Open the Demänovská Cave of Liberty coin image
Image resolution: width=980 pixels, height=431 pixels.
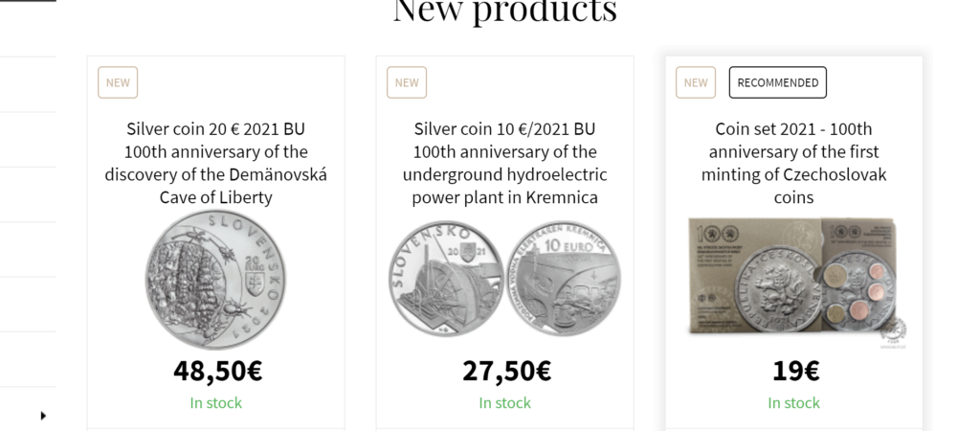click(x=215, y=281)
